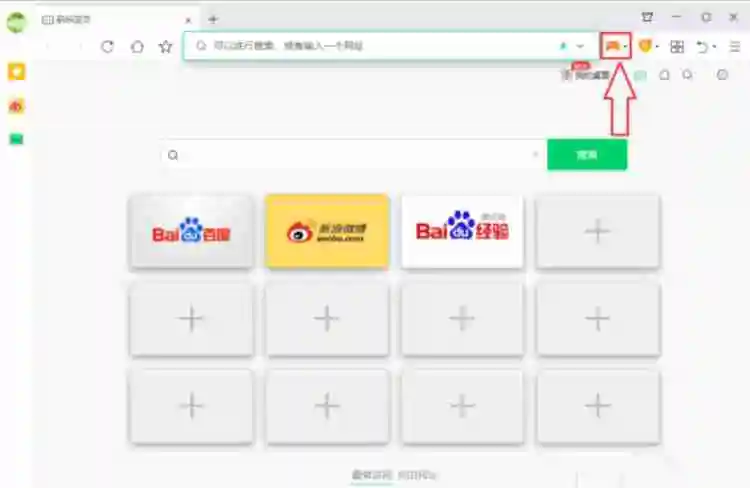Select the second bottom tab beside most-visited
The width and height of the screenshot is (750, 488).
point(417,475)
